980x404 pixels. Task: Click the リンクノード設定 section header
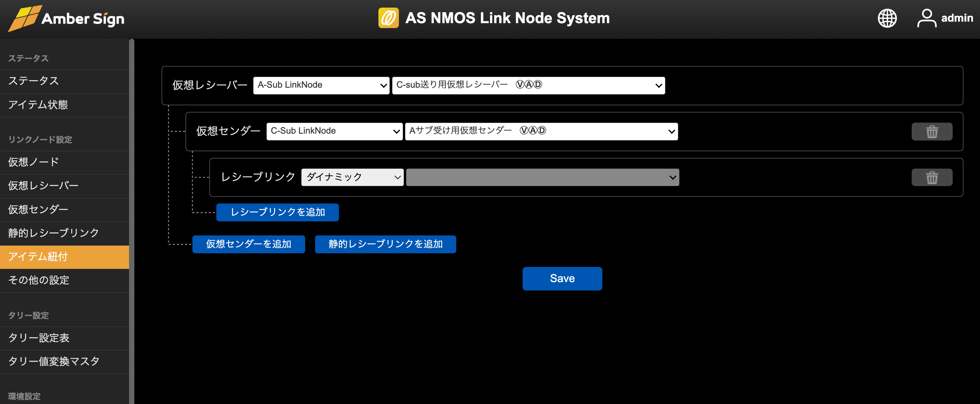(x=40, y=140)
